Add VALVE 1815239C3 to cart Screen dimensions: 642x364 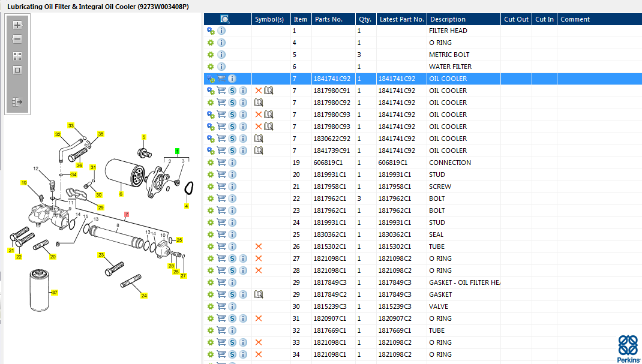[x=221, y=306]
